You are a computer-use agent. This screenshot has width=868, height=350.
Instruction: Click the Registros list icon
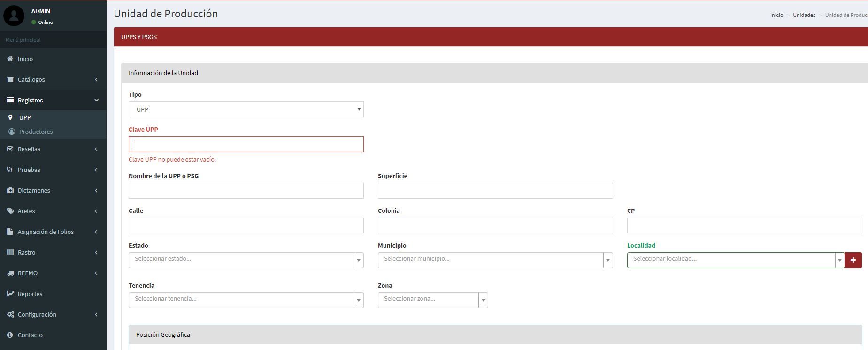[10, 100]
